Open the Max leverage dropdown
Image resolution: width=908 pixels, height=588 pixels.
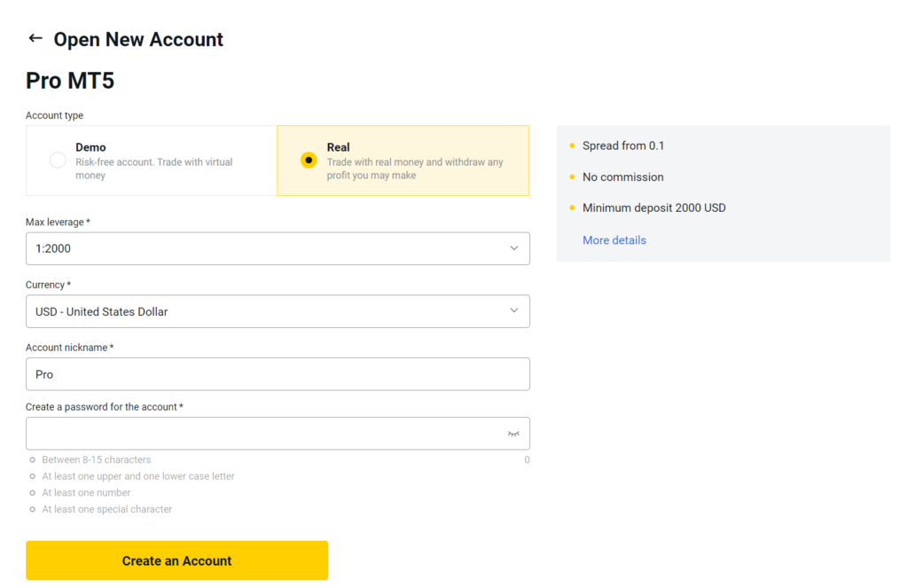click(278, 248)
